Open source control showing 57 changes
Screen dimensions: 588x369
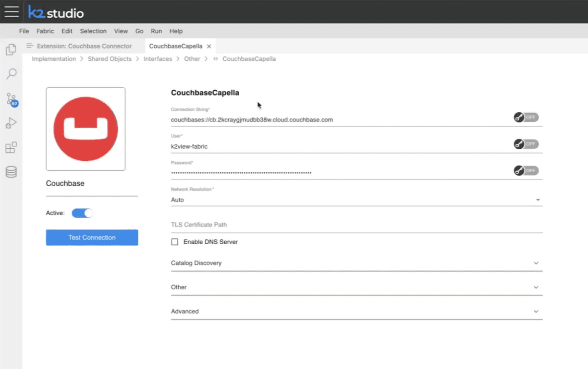click(10, 98)
